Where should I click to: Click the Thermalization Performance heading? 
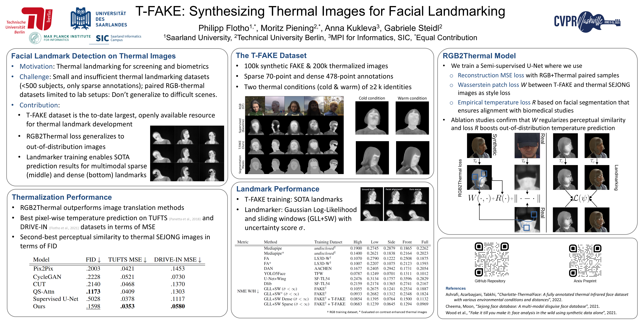coord(62,197)
